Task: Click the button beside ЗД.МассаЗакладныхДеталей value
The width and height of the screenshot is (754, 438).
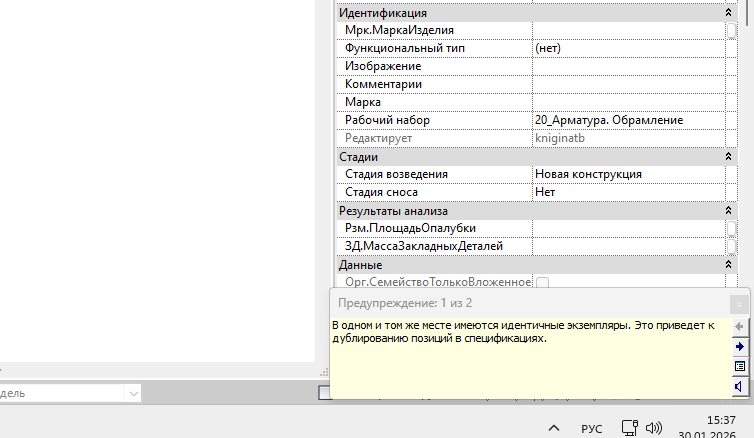Action: (731, 246)
